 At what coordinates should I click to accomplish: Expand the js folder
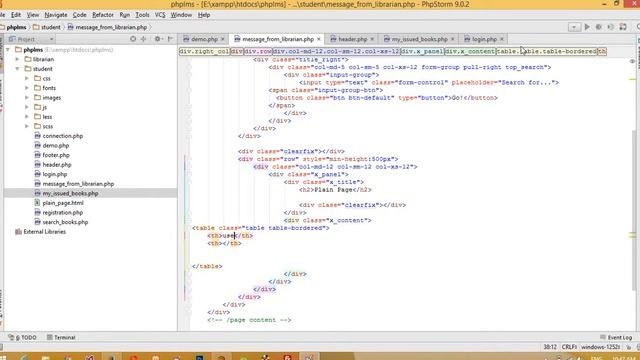click(x=27, y=107)
